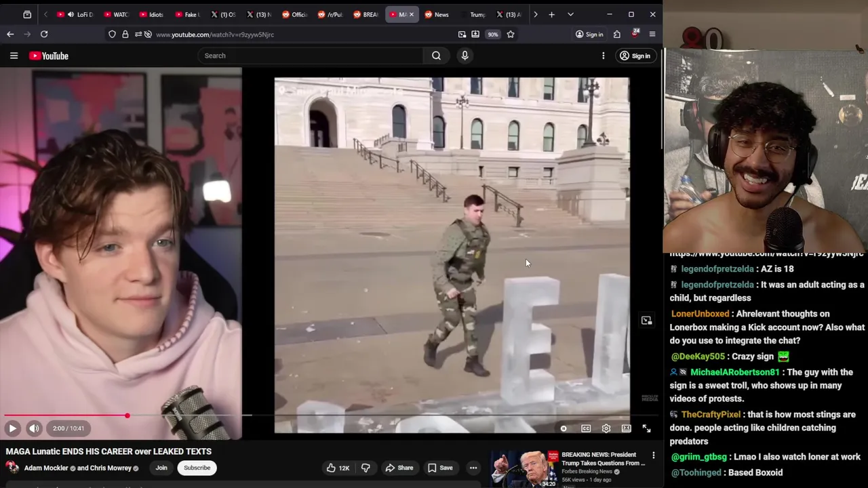The width and height of the screenshot is (868, 488).
Task: Switch to the Idiots tab
Action: 151,14
